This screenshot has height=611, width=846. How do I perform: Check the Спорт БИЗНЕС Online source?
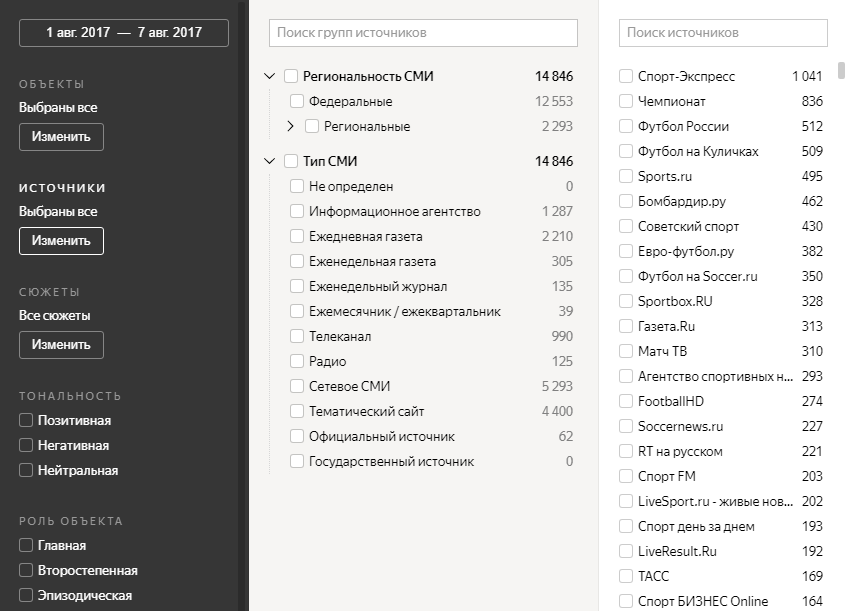[x=626, y=601]
